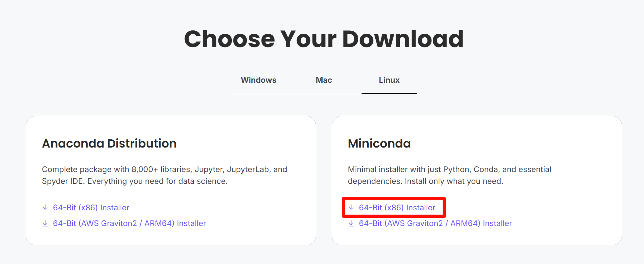Download Miniconda 64-Bit (x86) Installer
644x264 pixels.
click(x=397, y=208)
